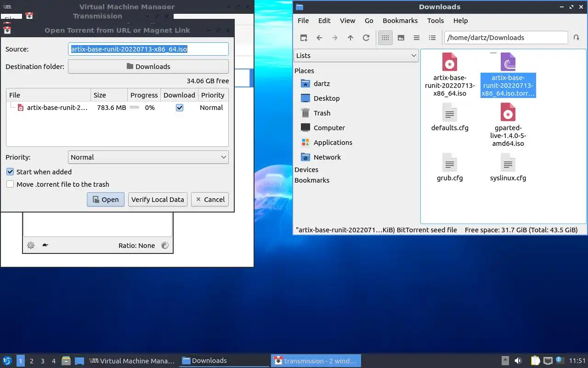Click the Source text field
Viewport: 588px width, 368px height.
148,49
